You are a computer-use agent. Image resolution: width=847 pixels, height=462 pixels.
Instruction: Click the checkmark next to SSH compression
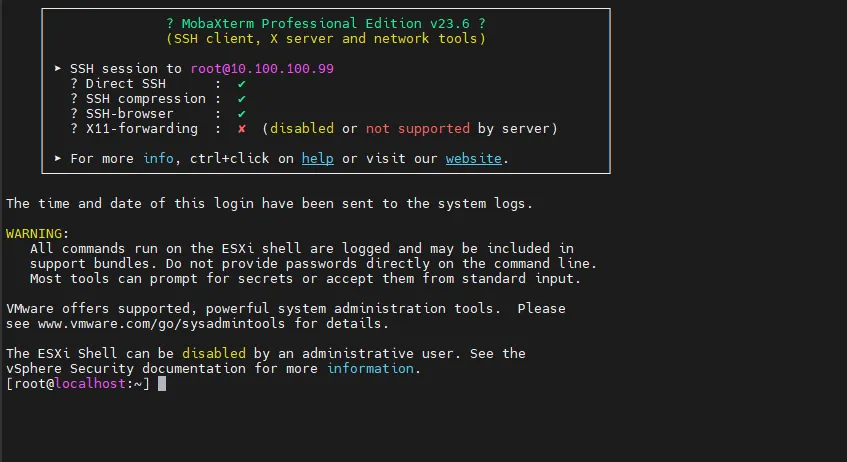(242, 99)
